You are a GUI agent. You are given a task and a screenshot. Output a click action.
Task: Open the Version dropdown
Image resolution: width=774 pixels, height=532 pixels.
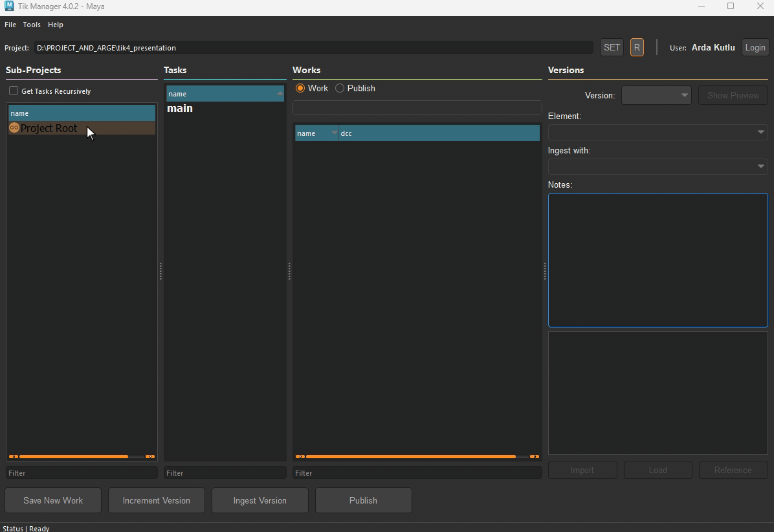click(656, 95)
